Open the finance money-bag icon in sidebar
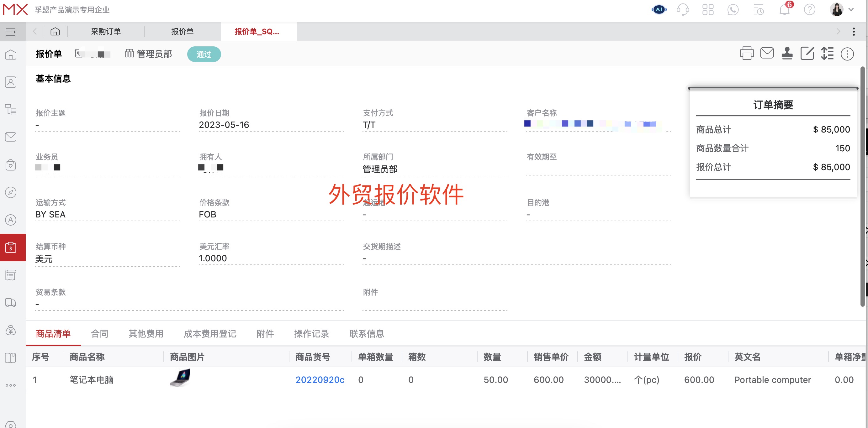This screenshot has width=868, height=428. pyautogui.click(x=11, y=330)
